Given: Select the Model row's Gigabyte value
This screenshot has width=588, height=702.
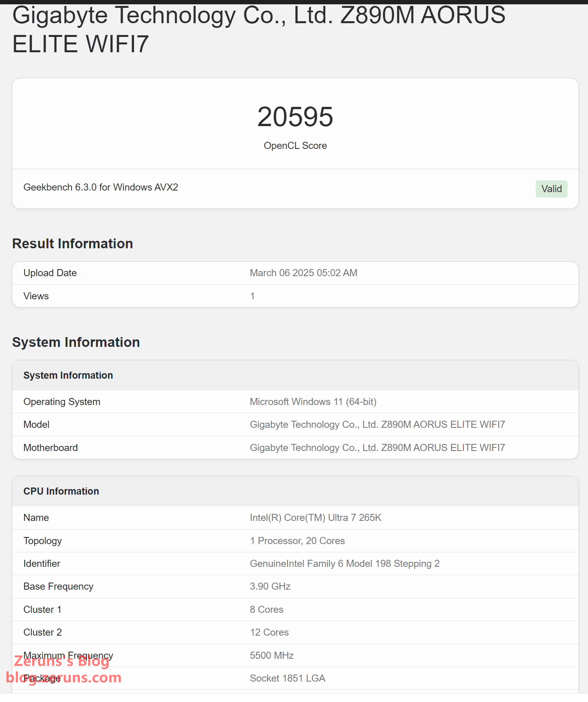Looking at the screenshot, I should coord(377,425).
